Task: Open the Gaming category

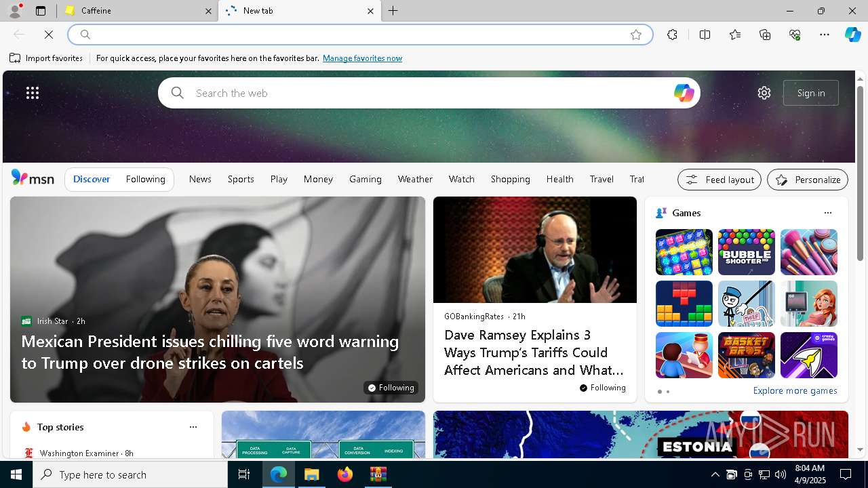Action: (366, 179)
